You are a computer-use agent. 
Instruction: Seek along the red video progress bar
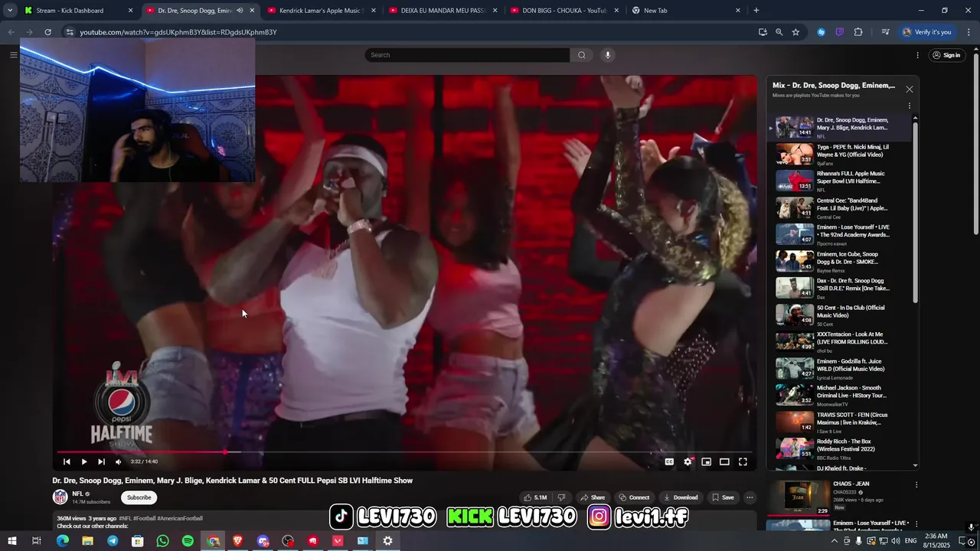(404, 452)
